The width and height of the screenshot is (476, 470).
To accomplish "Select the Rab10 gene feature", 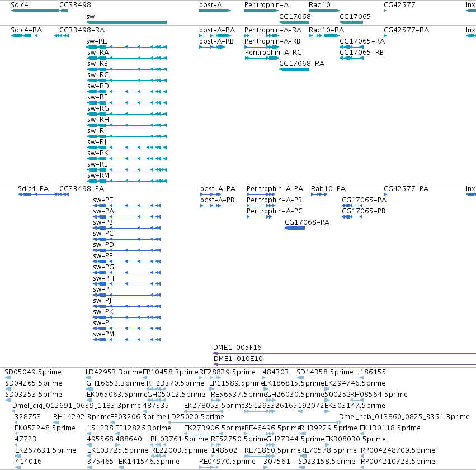I will click(324, 11).
